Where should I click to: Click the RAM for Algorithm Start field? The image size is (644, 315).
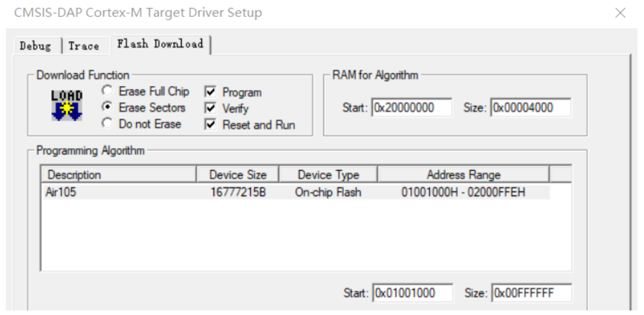412,108
